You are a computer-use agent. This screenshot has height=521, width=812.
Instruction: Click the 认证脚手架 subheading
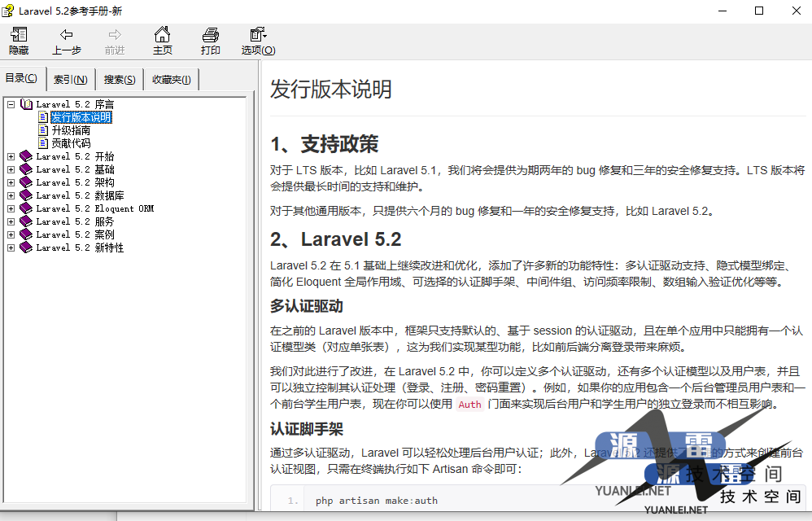[307, 429]
